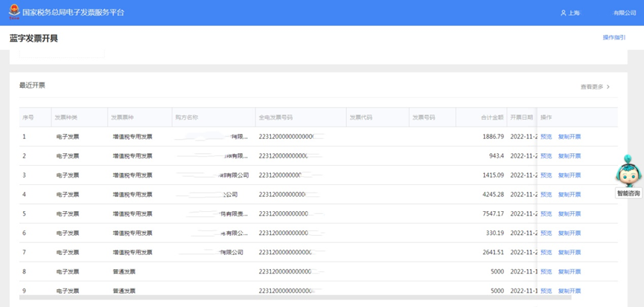Click 预览 for invoice row 1
Image resolution: width=644 pixels, height=307 pixels.
pyautogui.click(x=546, y=137)
